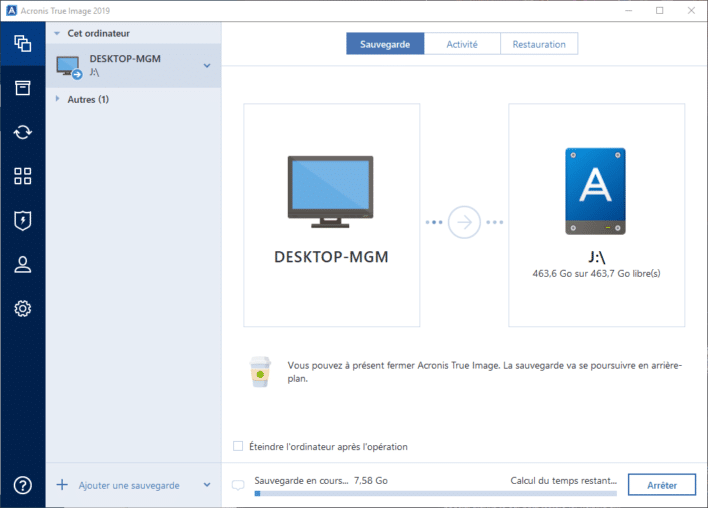Toggle shut down computer after operation checkbox

[238, 446]
